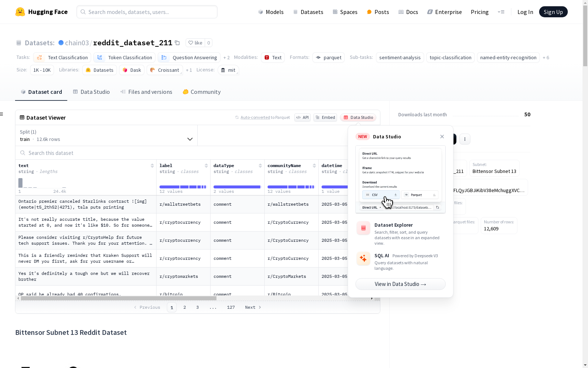Click the Data Studio preview thumbnail
Image resolution: width=588 pixels, height=368 pixels.
tap(401, 180)
